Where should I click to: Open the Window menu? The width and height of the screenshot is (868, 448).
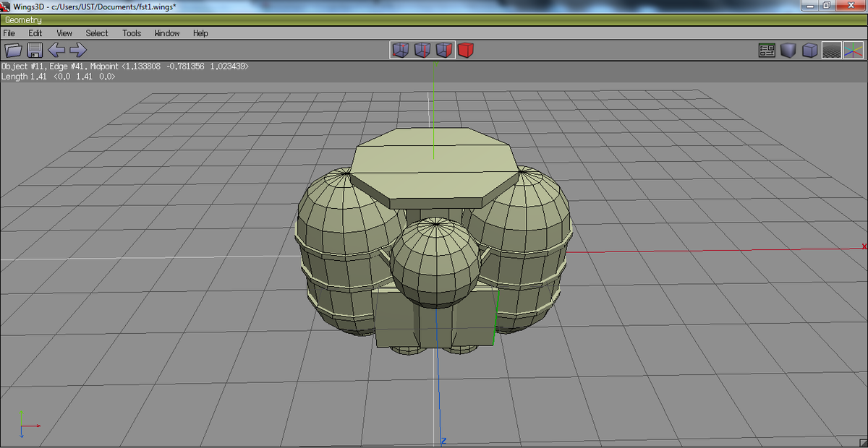[x=167, y=33]
